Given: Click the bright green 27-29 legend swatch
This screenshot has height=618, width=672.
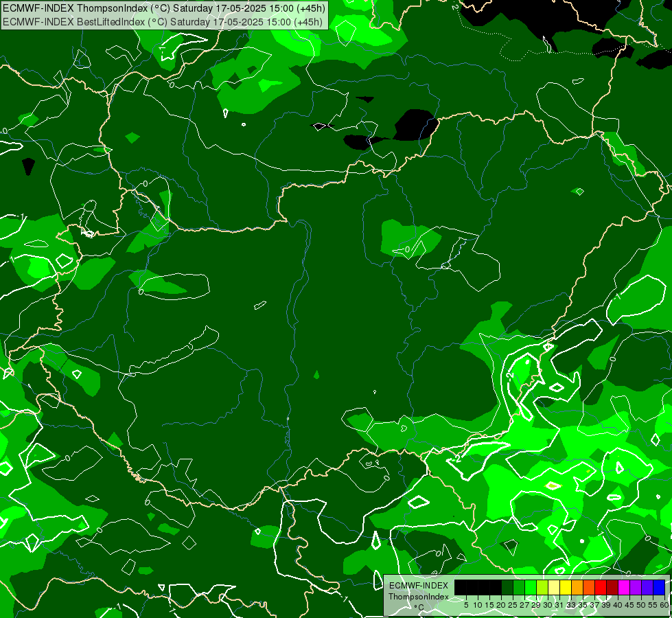Looking at the screenshot, I should [x=531, y=587].
